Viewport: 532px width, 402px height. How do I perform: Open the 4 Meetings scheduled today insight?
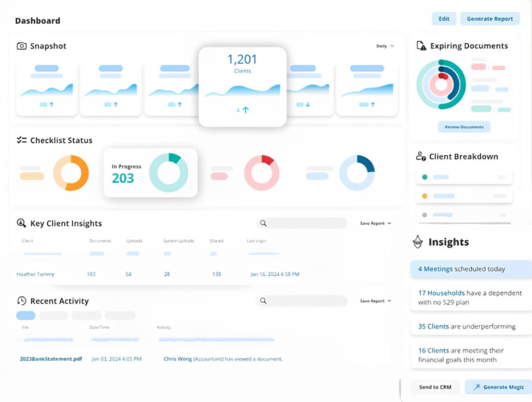[471, 269]
